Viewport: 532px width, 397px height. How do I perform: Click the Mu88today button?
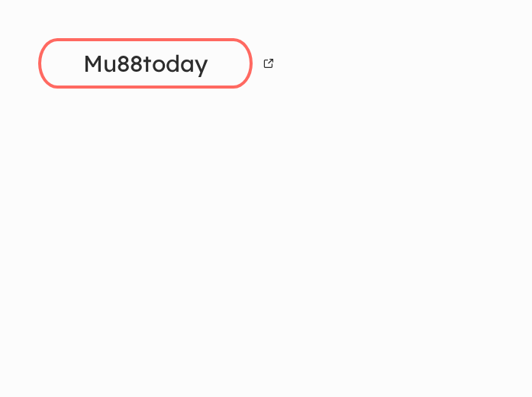coord(145,63)
